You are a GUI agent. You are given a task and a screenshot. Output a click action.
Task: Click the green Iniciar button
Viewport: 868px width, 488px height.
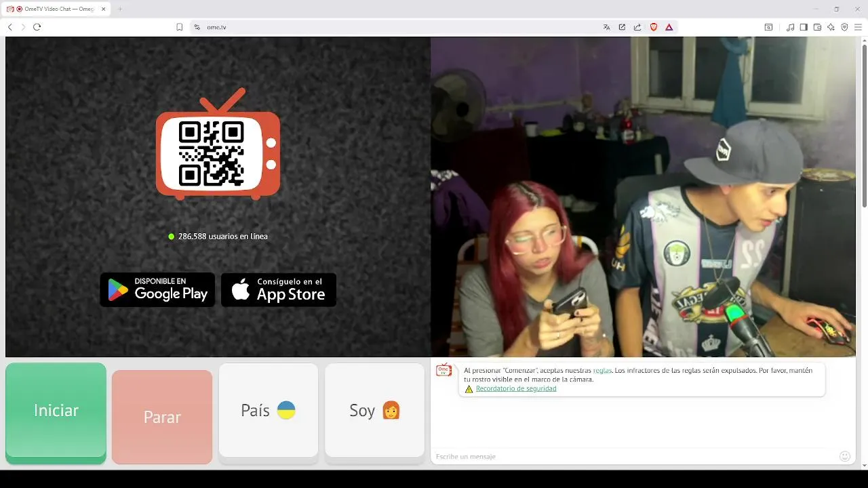[56, 413]
